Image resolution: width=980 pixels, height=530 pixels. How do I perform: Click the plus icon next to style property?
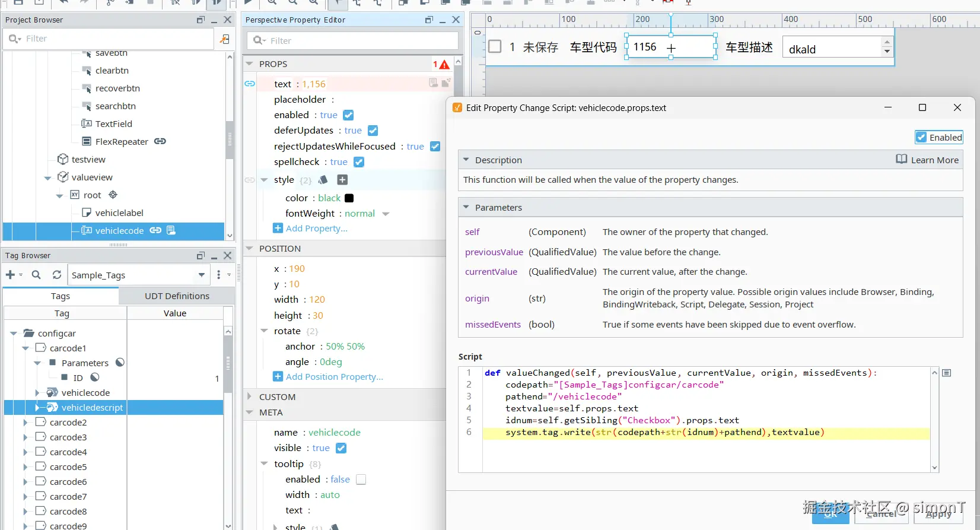coord(342,180)
